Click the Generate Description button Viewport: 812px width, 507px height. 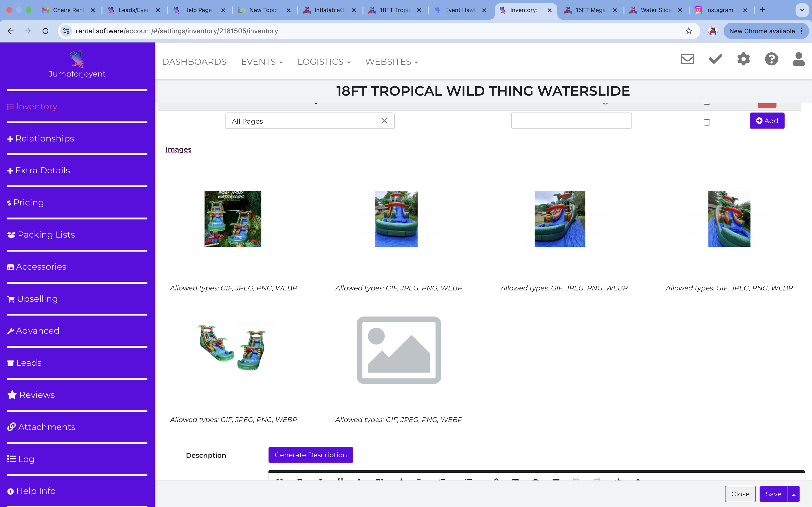click(x=310, y=455)
